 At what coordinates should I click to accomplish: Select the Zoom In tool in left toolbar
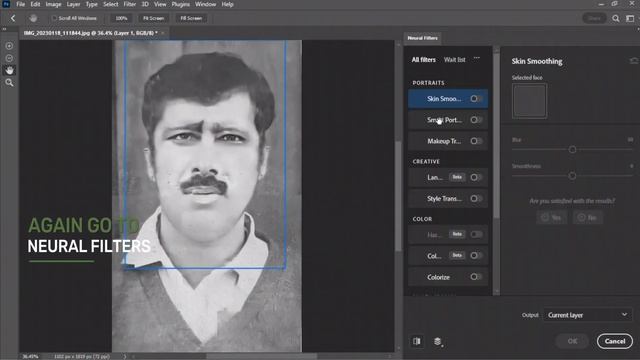click(x=9, y=46)
